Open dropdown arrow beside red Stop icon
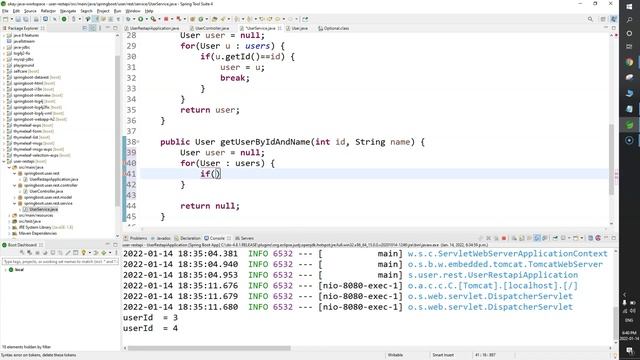The height and width of the screenshot is (360, 640). 171,19
